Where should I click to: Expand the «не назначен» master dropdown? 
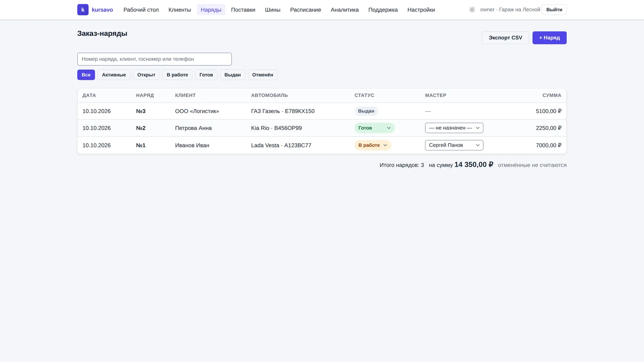[x=454, y=128]
